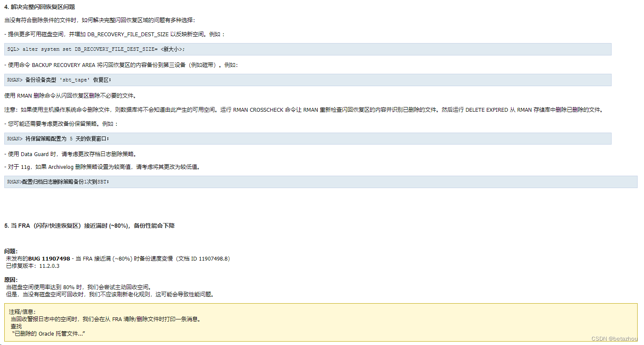The image size is (644, 345).
Task: Click the "原因:" label
Action: pos(11,280)
